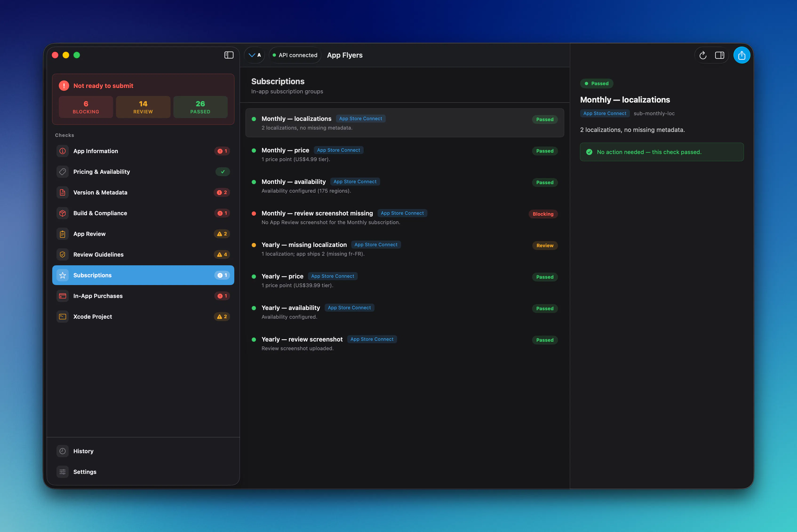Select Monthly — review screenshot missing row
Screen dimensions: 797x532
[x=404, y=218]
